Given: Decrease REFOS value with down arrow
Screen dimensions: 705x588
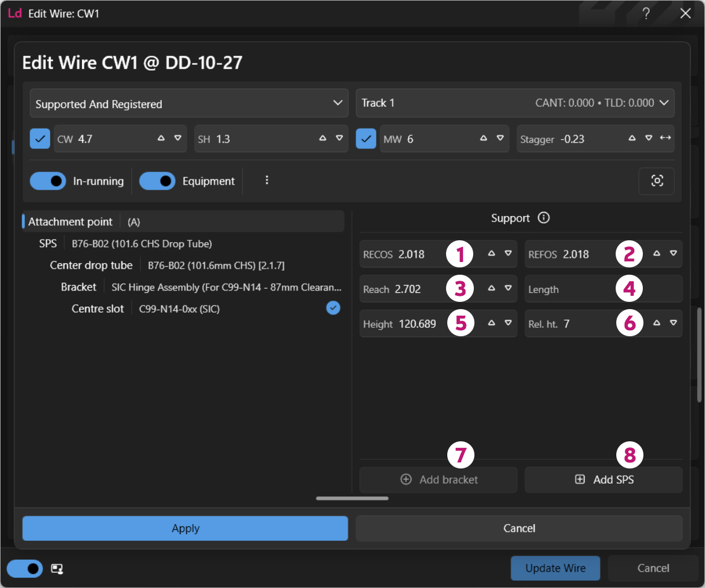Looking at the screenshot, I should tap(673, 254).
